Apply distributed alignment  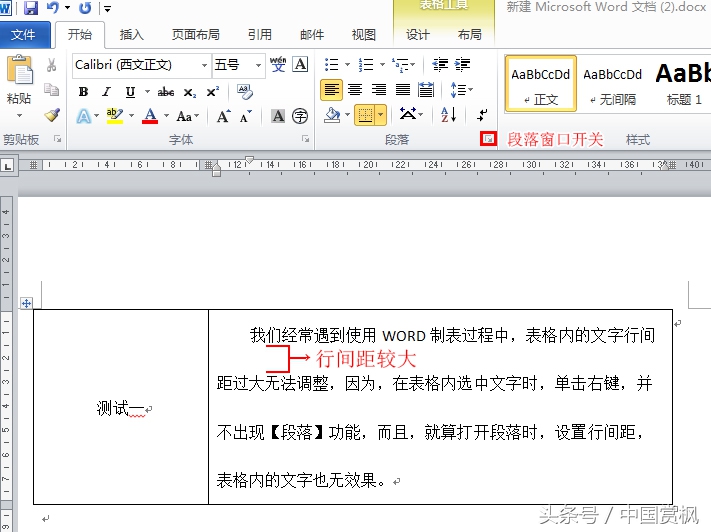tap(426, 90)
